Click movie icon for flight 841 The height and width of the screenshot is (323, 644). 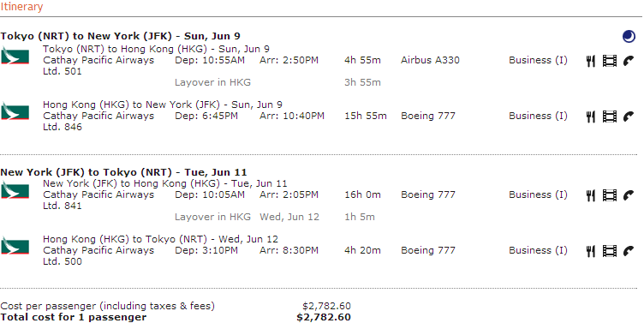pos(610,195)
